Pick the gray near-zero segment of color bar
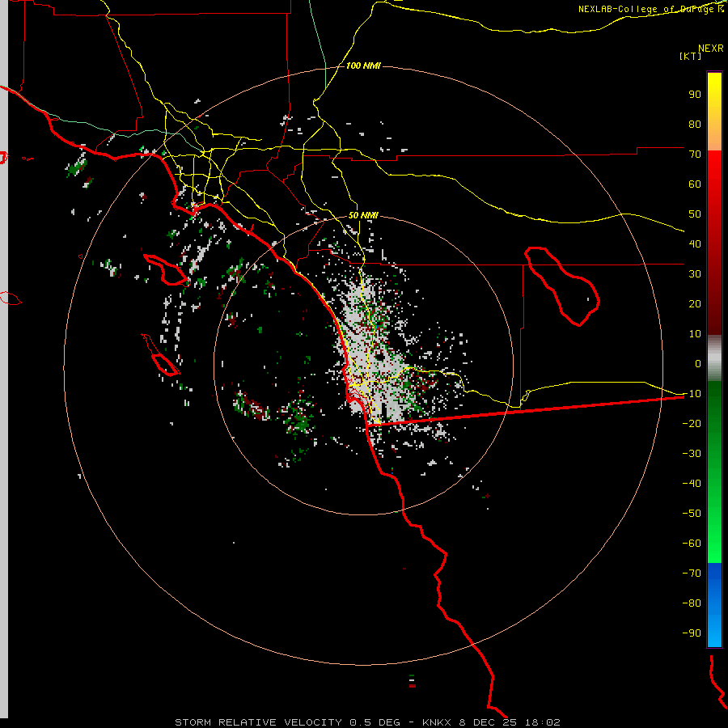 coord(714,358)
